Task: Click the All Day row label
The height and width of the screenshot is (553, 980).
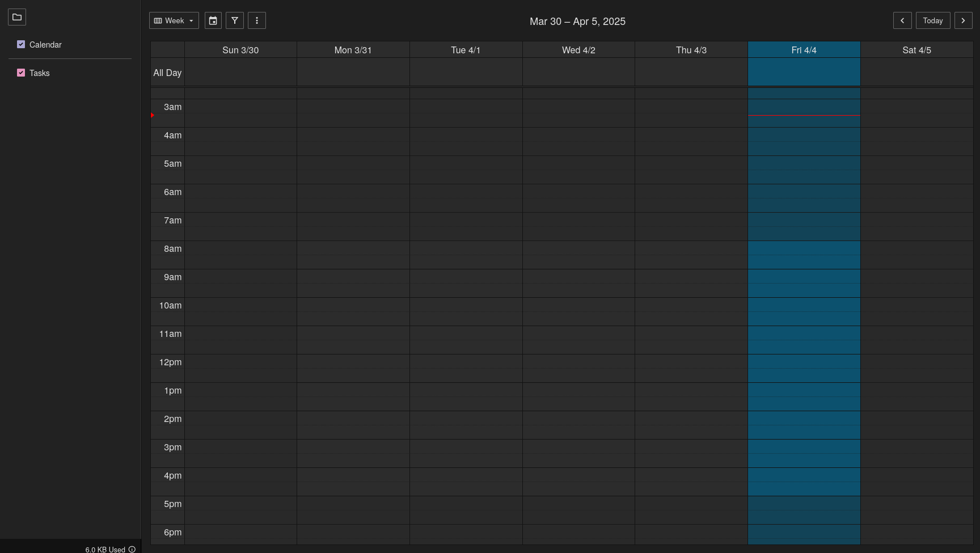Action: [x=167, y=73]
